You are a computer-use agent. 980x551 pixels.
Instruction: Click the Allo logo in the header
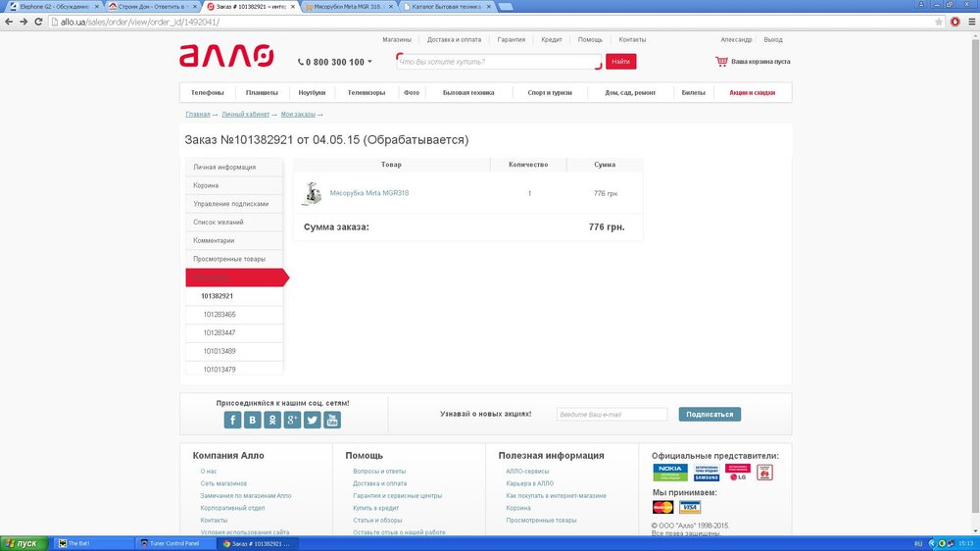pos(226,56)
